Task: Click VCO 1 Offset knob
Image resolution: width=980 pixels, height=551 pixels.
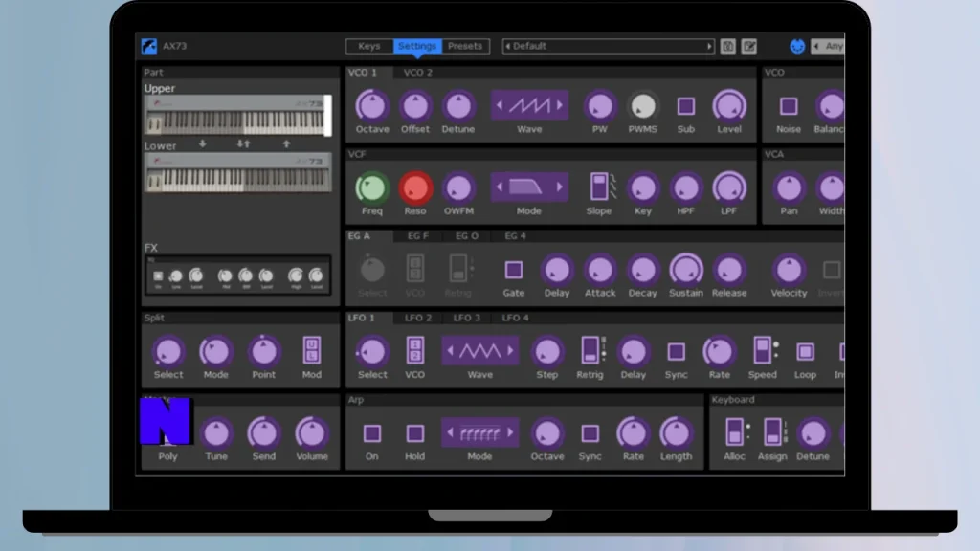Action: pyautogui.click(x=415, y=105)
